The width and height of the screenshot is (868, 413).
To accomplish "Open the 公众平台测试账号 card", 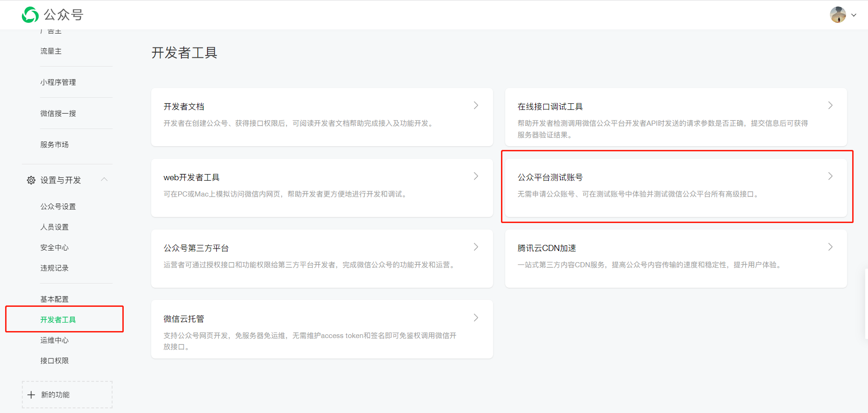I will (x=676, y=188).
